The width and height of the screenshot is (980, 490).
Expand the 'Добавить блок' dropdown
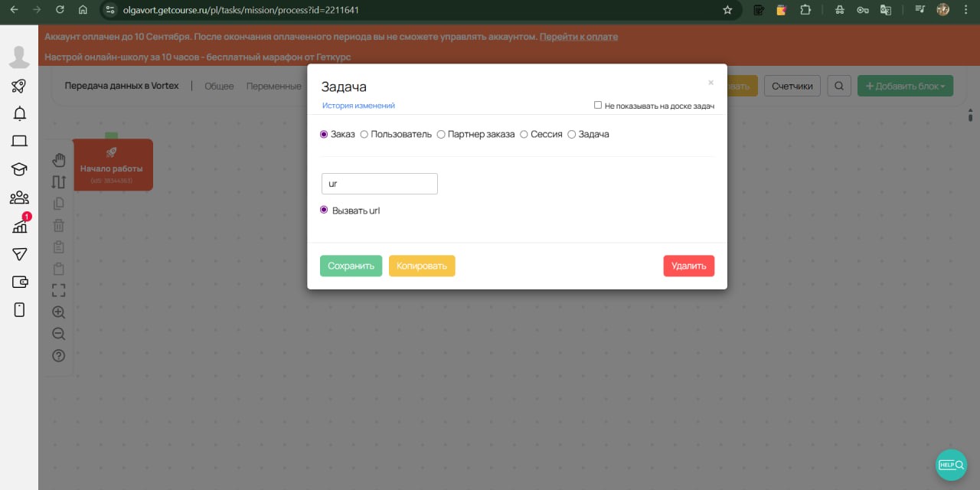click(x=905, y=86)
